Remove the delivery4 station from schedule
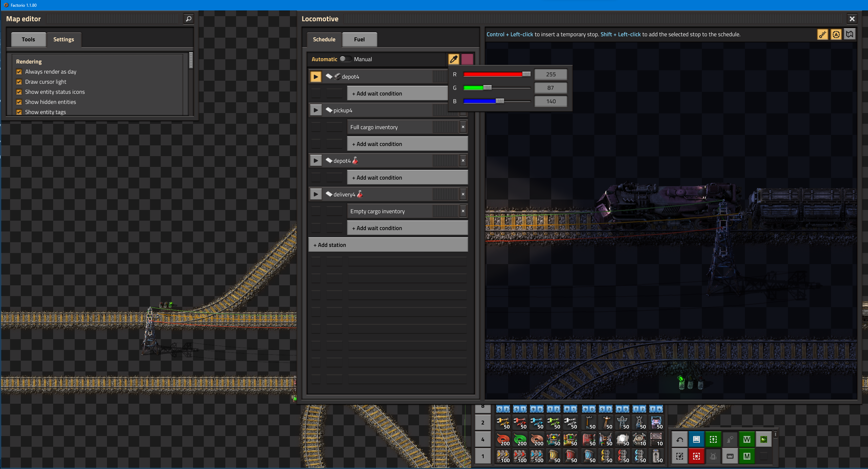Viewport: 868px width, 469px height. point(463,194)
